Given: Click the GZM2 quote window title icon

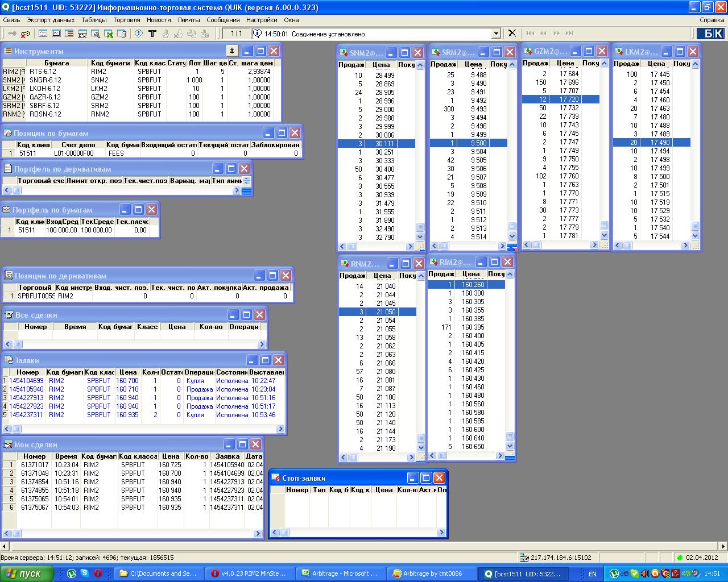Looking at the screenshot, I should pyautogui.click(x=527, y=51).
